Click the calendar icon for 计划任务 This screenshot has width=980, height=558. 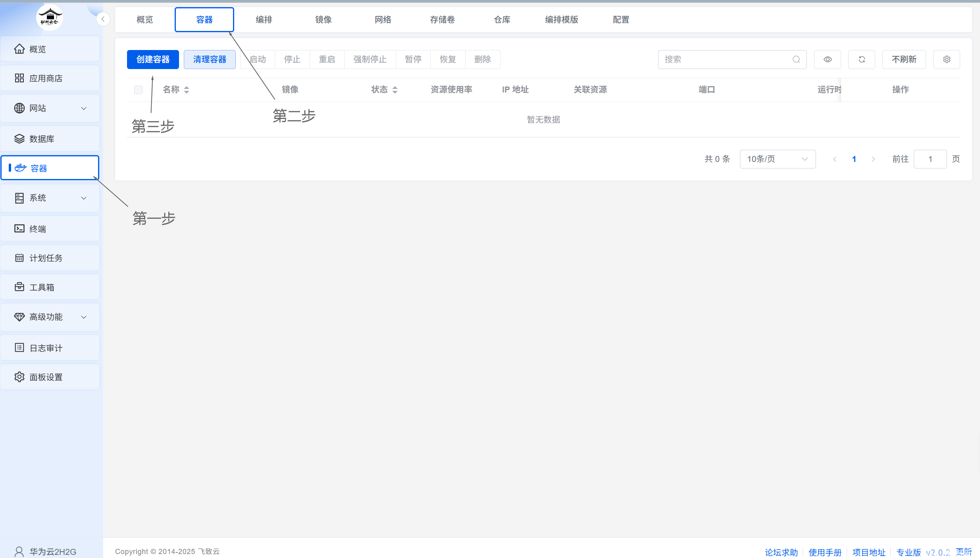[19, 258]
